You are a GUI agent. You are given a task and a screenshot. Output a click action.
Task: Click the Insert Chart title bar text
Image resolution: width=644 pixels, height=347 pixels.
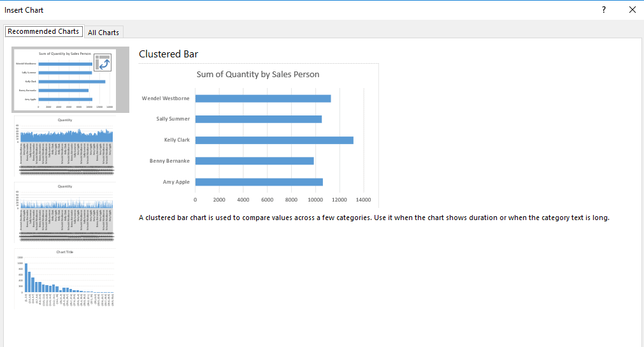click(24, 10)
